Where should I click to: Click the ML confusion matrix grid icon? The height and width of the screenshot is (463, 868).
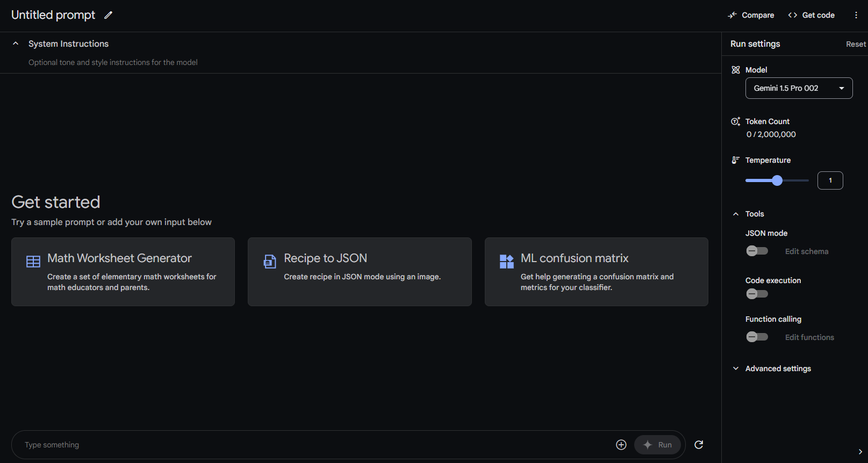507,262
